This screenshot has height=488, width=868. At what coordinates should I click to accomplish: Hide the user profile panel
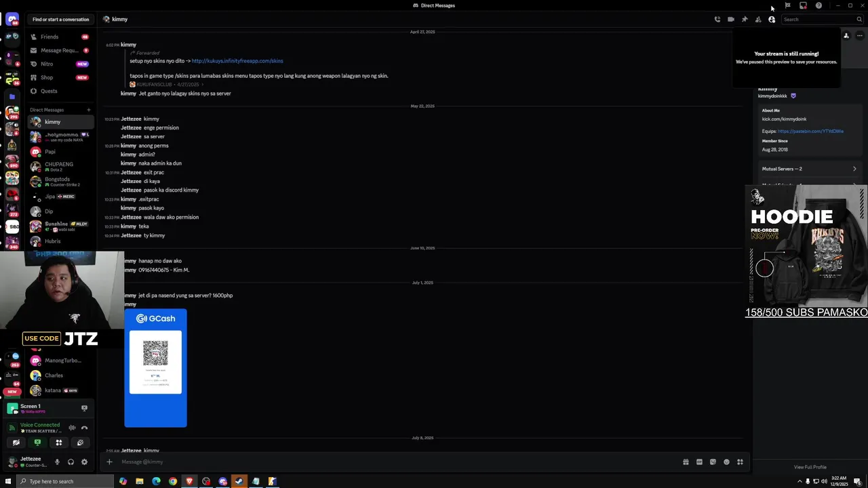(x=772, y=20)
